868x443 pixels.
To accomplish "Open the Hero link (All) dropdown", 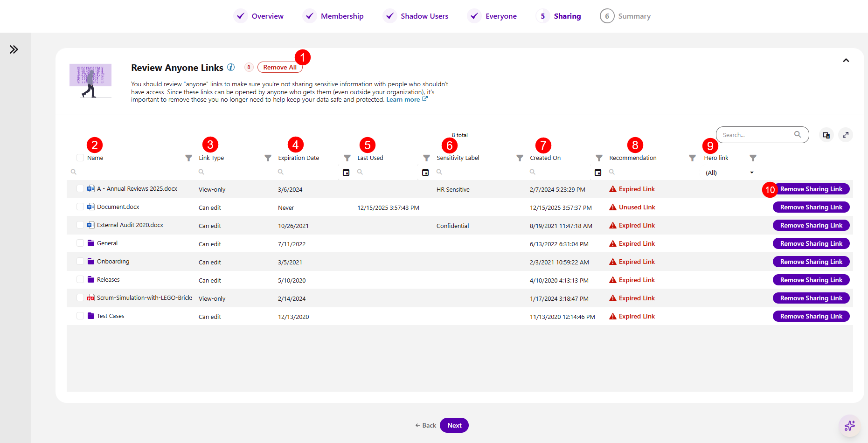I will click(x=729, y=173).
